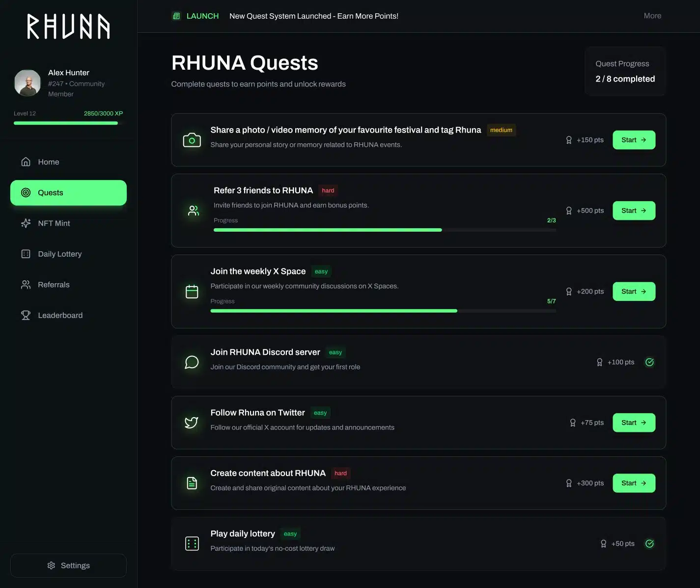Click completed checkmark on Play daily lottery quest
Screen dimensions: 700x588
(649, 544)
